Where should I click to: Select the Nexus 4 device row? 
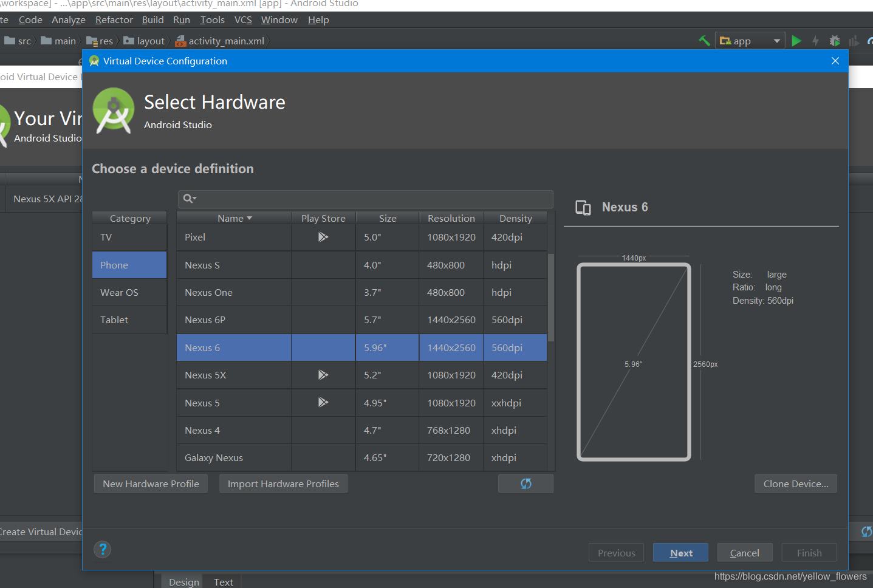[362, 430]
